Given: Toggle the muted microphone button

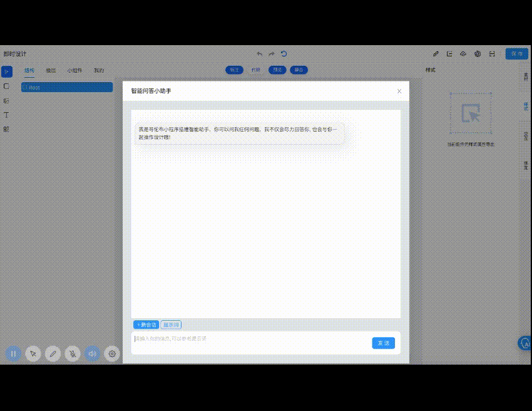Looking at the screenshot, I should pos(73,353).
